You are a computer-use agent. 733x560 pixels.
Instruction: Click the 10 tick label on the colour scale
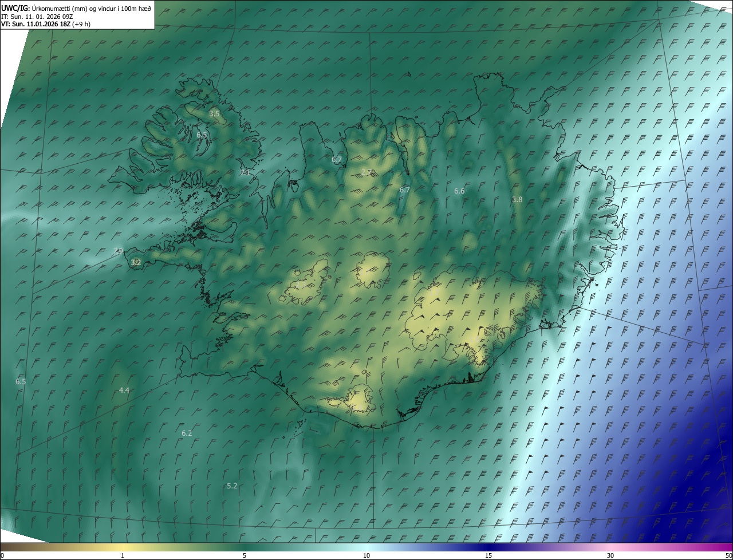(366, 555)
